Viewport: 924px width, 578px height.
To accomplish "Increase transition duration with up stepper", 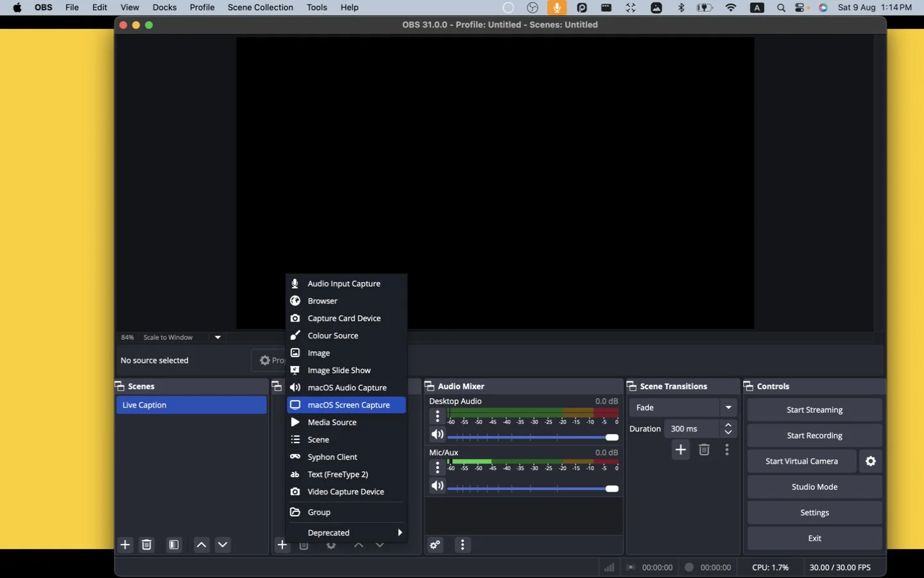I will [x=728, y=425].
